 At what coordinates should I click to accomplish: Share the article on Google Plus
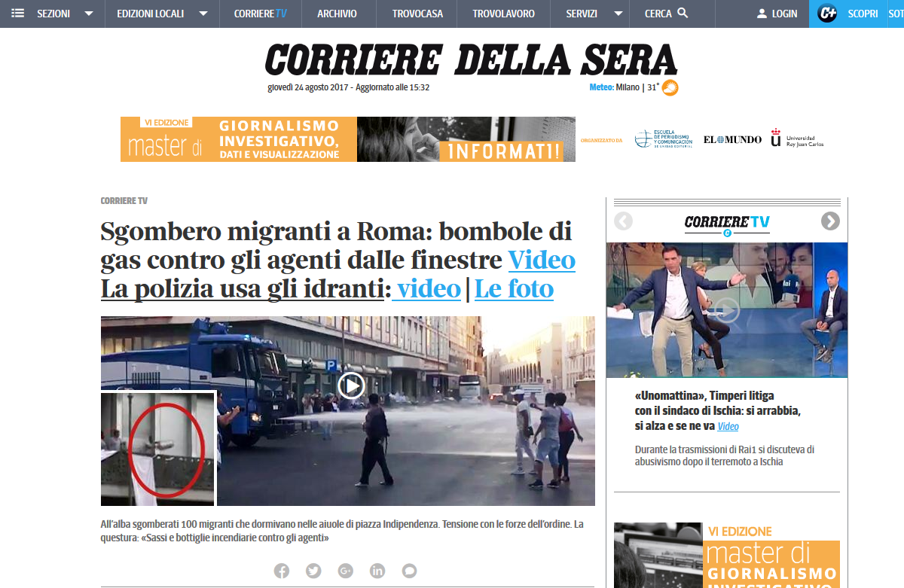pyautogui.click(x=346, y=571)
